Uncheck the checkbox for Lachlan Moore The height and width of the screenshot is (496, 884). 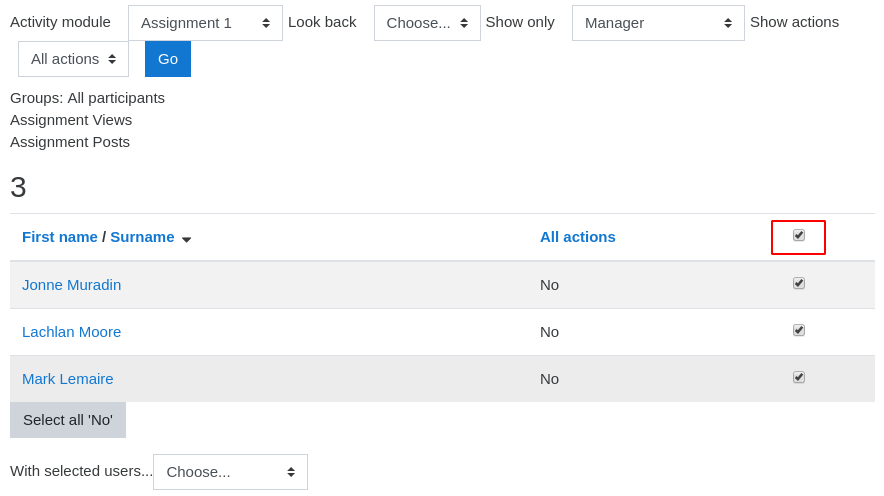pyautogui.click(x=798, y=330)
